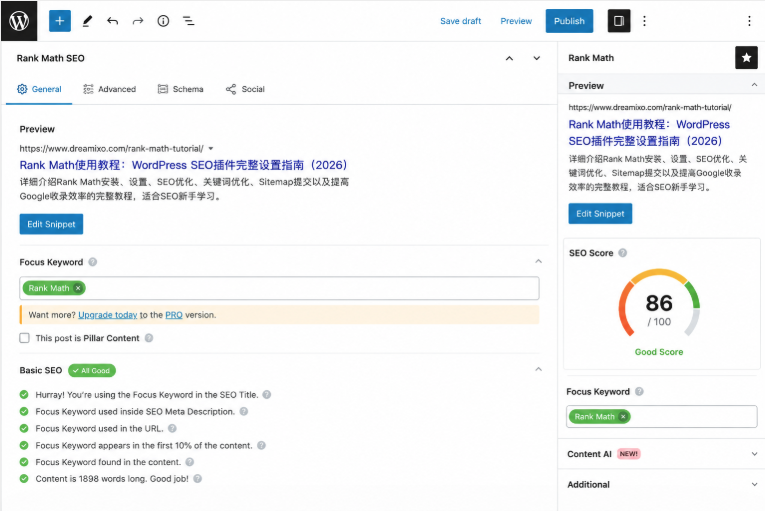Screen dimensions: 765x511
Task: Click the SEO Score 86 gauge
Action: click(x=659, y=303)
